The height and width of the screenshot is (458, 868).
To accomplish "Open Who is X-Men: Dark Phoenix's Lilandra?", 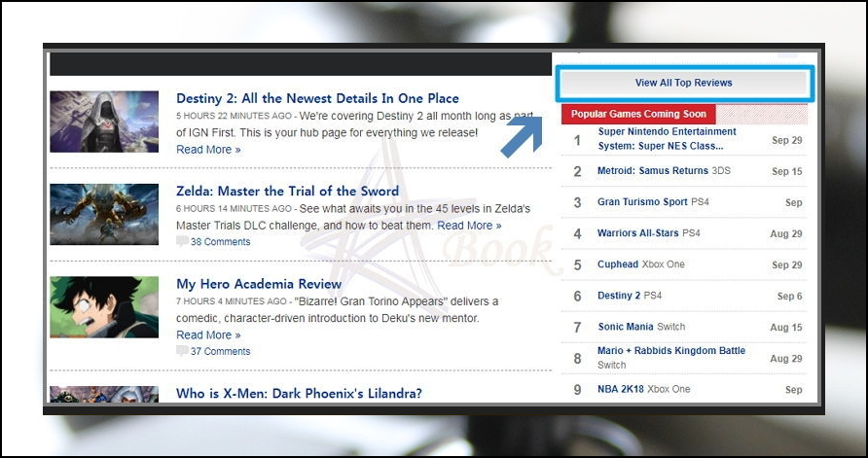I will pos(299,393).
